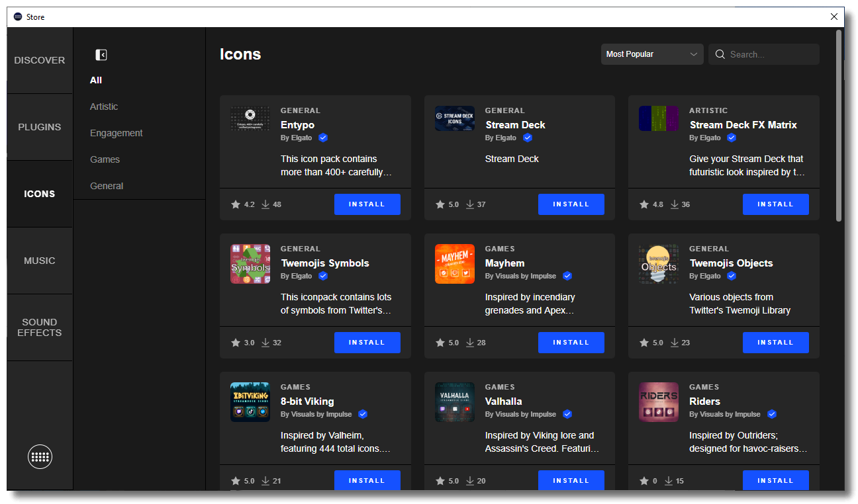This screenshot has height=504, width=858.
Task: Open the Stream Deck keypad icon
Action: tap(40, 456)
